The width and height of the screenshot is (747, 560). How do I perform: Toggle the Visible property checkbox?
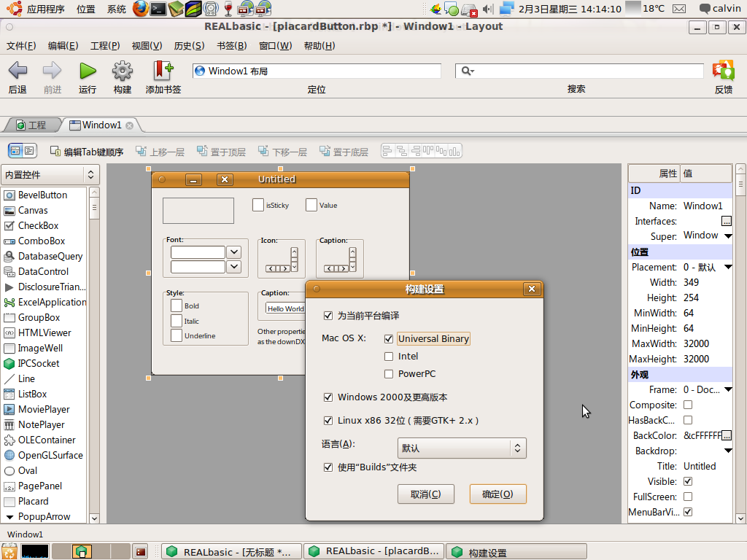pyautogui.click(x=688, y=481)
